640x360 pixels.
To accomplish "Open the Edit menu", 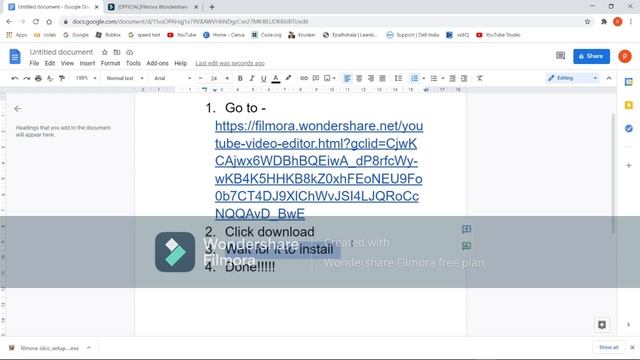I will [50, 63].
